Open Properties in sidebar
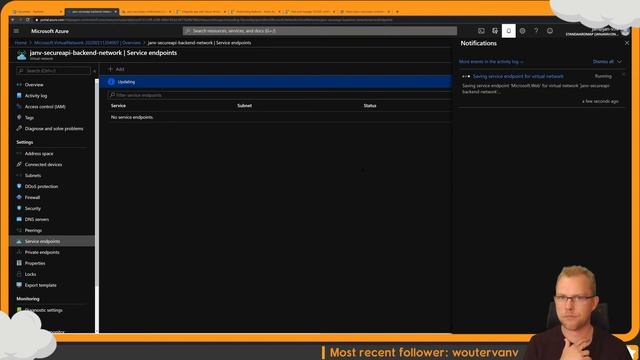 point(35,264)
